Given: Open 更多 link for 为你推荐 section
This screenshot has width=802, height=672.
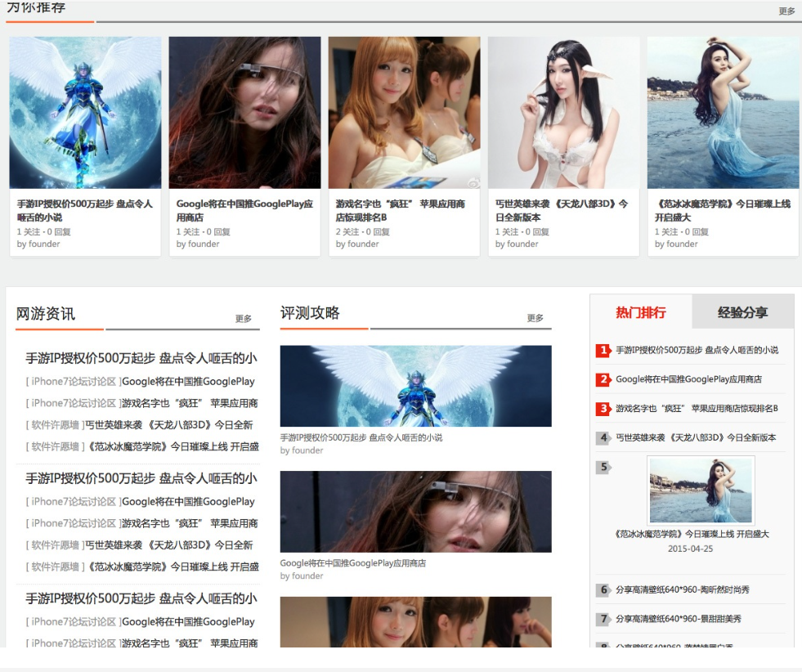Looking at the screenshot, I should (786, 11).
